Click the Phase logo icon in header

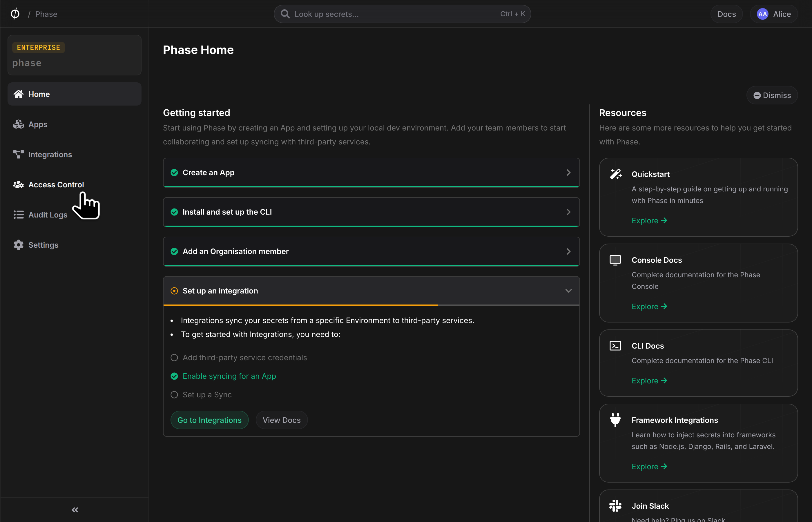(15, 14)
